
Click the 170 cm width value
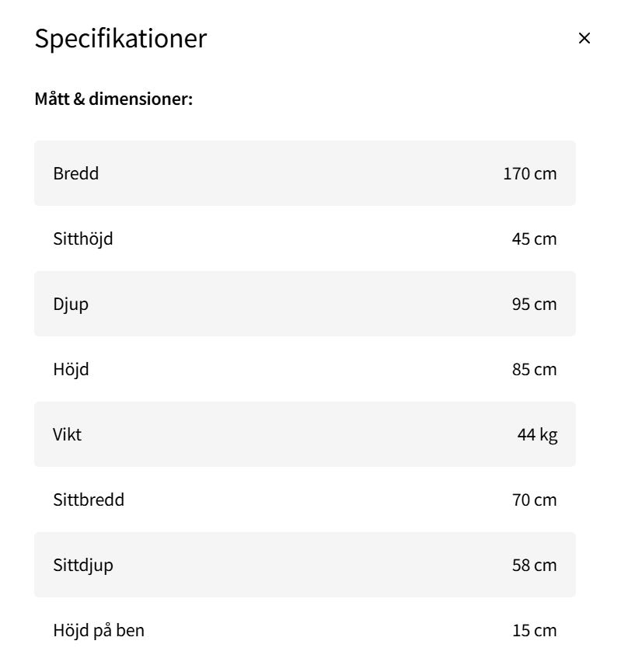(x=530, y=173)
